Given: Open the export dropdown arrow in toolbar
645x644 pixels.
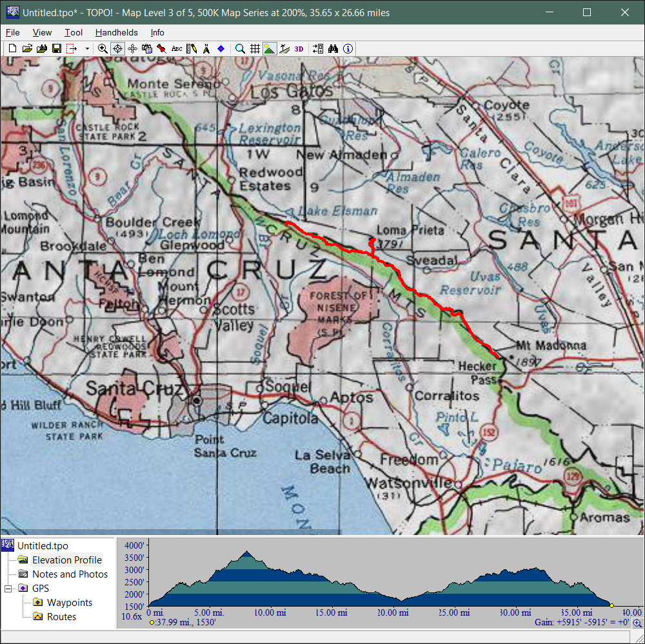Looking at the screenshot, I should (87, 48).
